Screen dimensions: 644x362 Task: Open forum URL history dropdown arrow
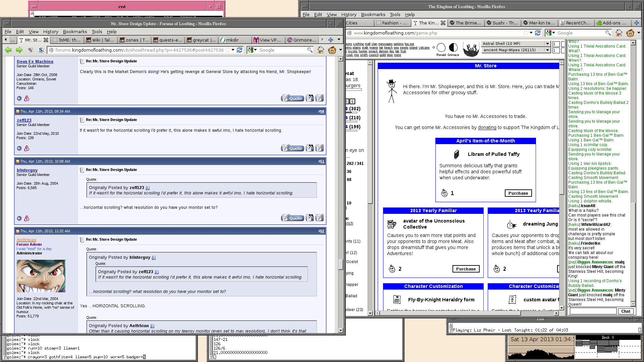(x=233, y=50)
